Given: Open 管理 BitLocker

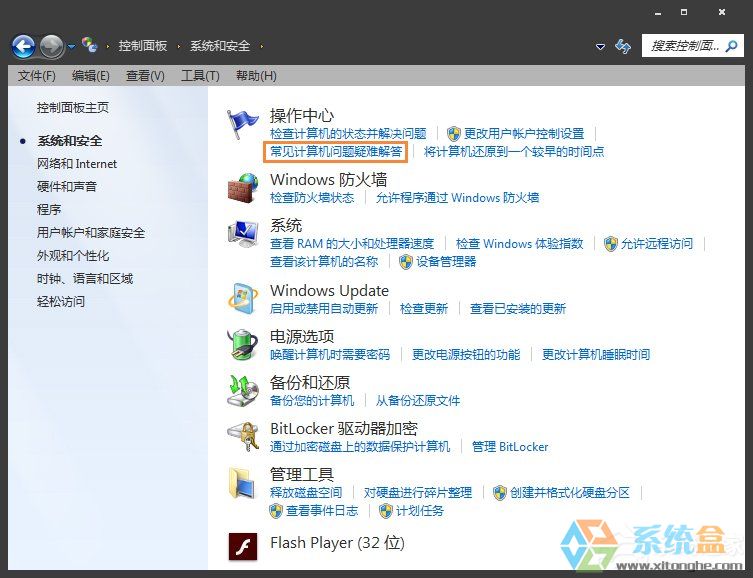Looking at the screenshot, I should (510, 446).
